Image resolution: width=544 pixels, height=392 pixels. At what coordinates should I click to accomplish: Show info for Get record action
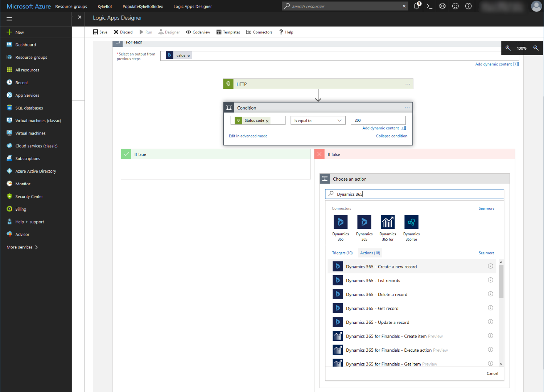(490, 308)
